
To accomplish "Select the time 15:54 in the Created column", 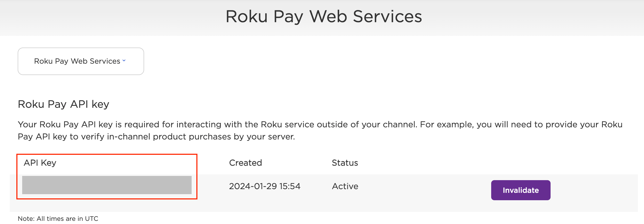I will point(290,186).
